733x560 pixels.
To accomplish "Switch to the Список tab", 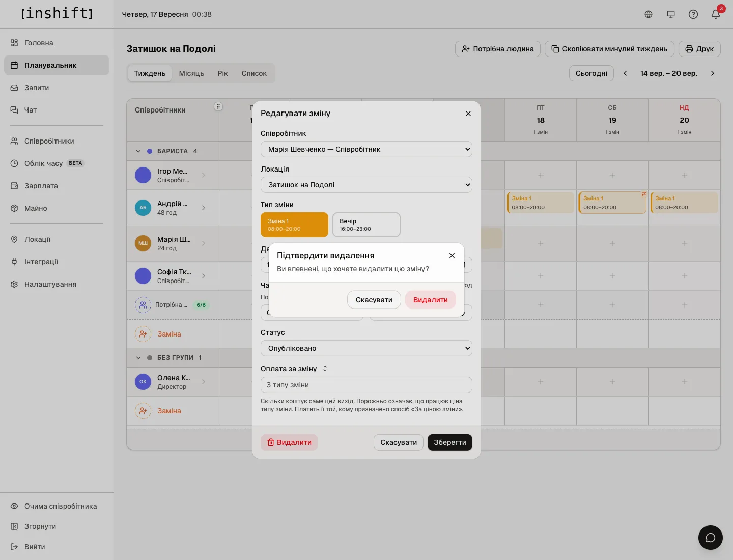I will 254,73.
